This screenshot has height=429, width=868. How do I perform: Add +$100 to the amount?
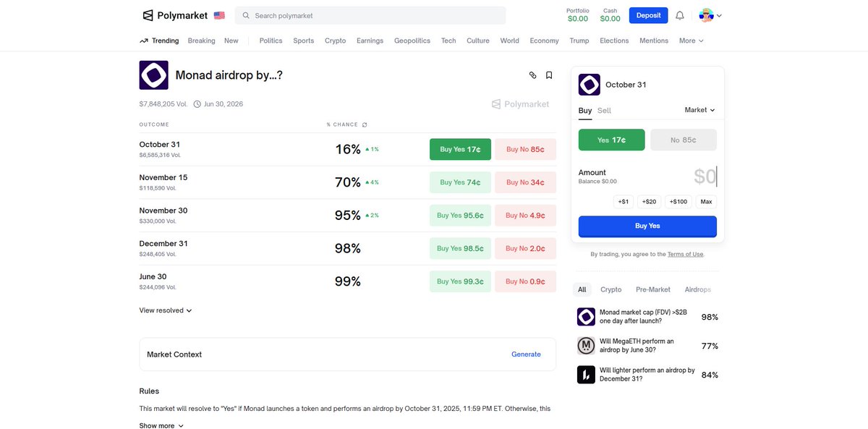pos(678,202)
